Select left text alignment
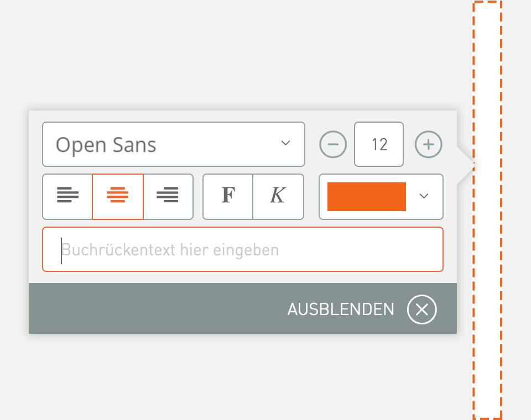Screen dimensions: 531x420 pos(67,196)
